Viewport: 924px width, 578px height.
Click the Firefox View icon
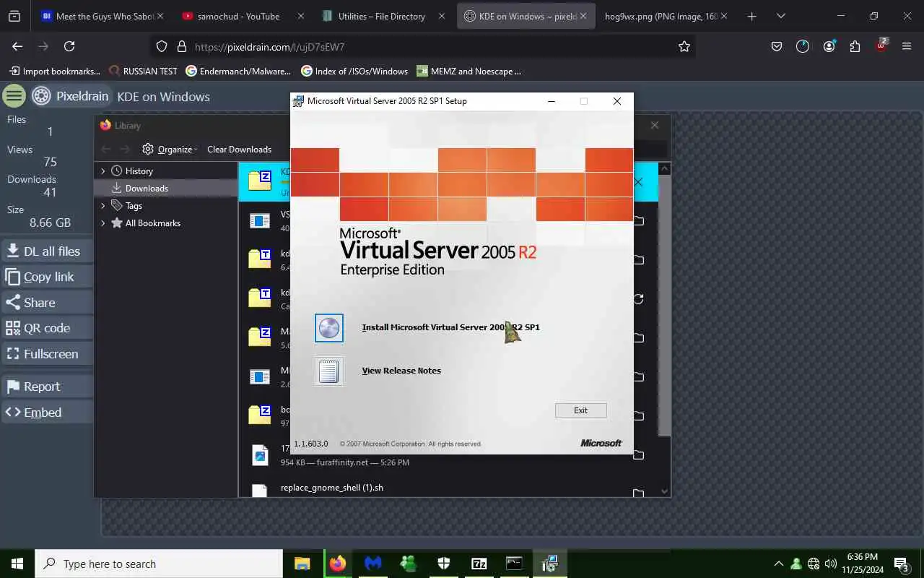pos(14,16)
